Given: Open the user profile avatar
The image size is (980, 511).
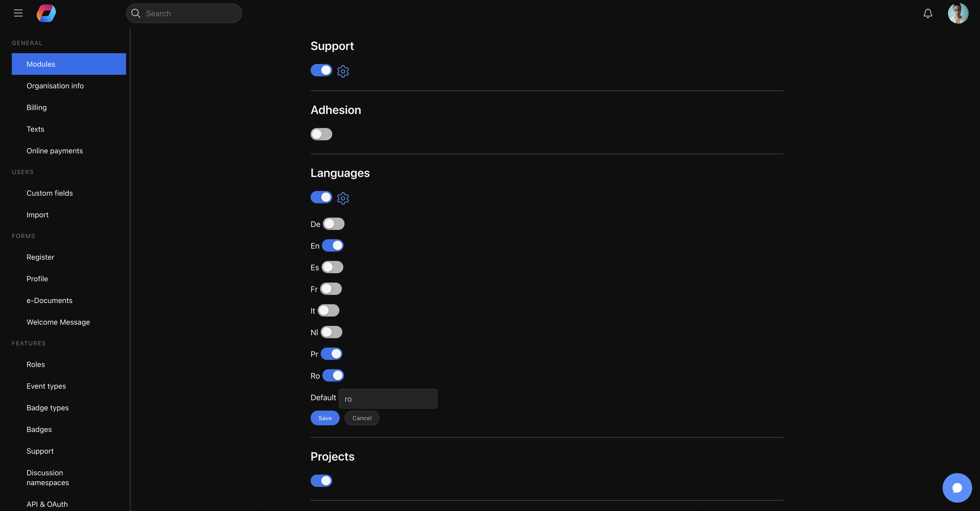Looking at the screenshot, I should [958, 14].
